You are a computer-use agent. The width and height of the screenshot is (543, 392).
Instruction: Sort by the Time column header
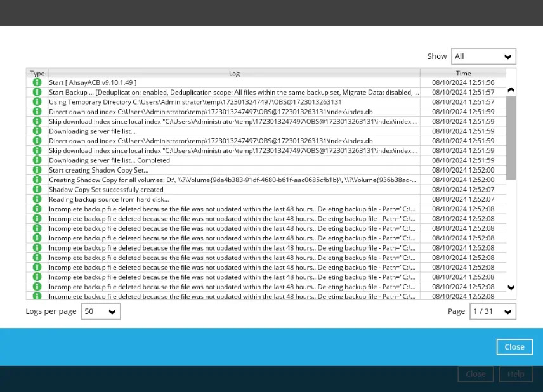(x=463, y=74)
